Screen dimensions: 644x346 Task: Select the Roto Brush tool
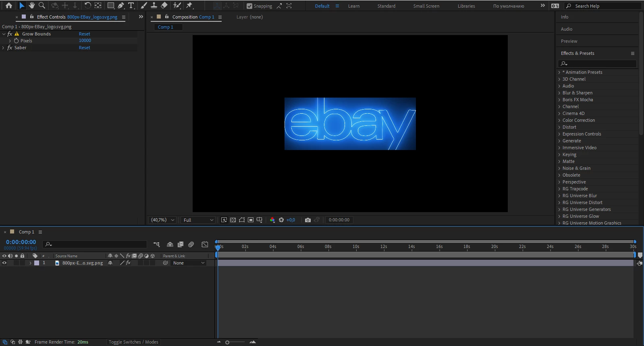177,6
